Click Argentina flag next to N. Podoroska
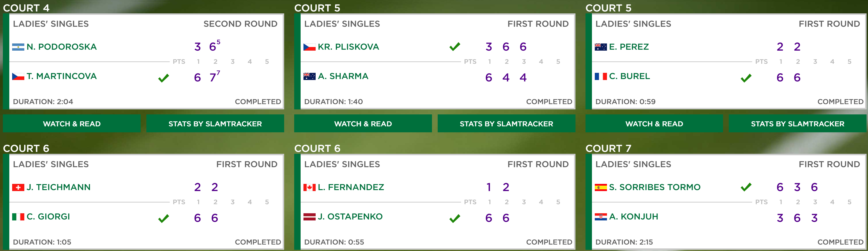This screenshot has height=251, width=868. coord(18,47)
